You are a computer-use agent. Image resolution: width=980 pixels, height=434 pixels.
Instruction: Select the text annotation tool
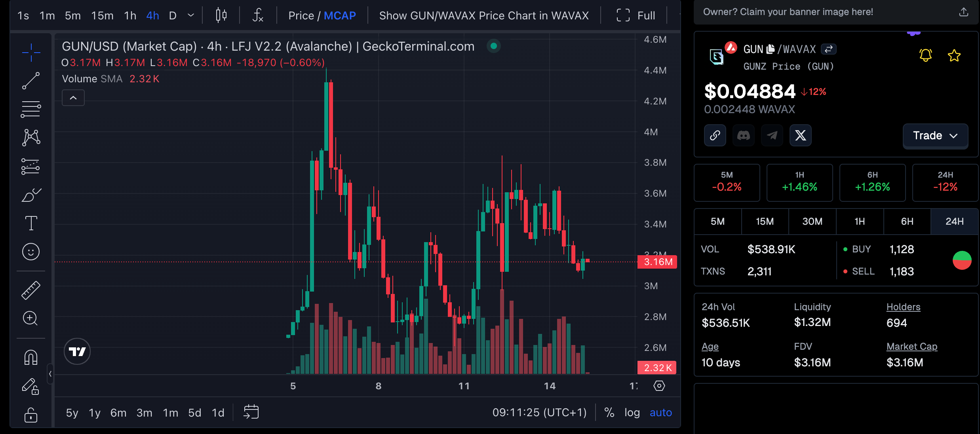click(31, 223)
